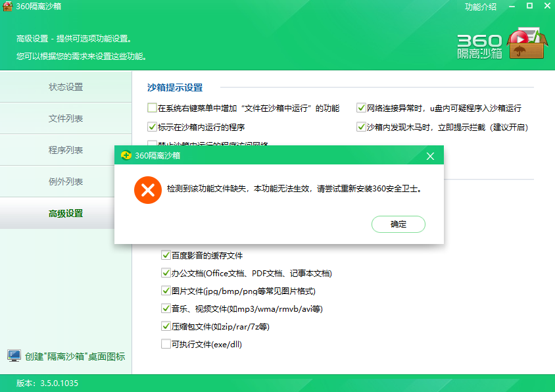
Task: Click the 360 icon in the dialog title
Action: [126, 156]
